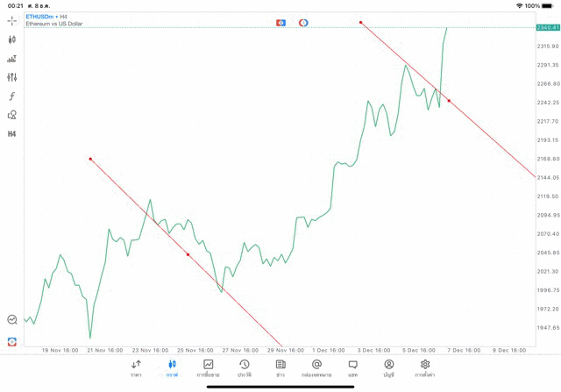
Task: Select the red trendline midpoint handle at lower left
Action: pyautogui.click(x=188, y=255)
